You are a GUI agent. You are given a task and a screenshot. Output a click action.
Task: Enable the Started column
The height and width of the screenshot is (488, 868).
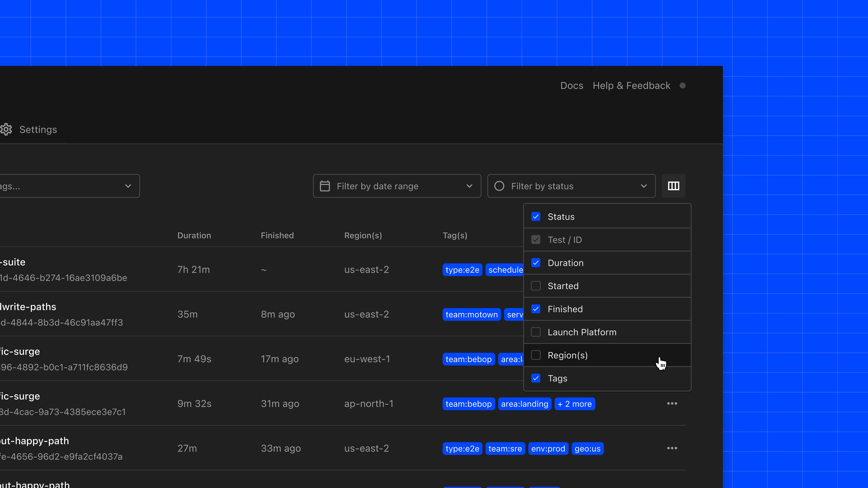[536, 286]
